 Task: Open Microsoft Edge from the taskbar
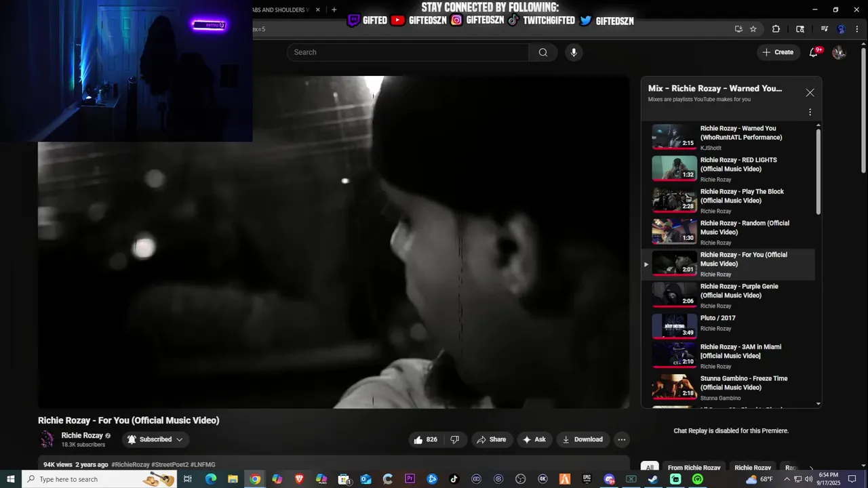[x=210, y=479]
